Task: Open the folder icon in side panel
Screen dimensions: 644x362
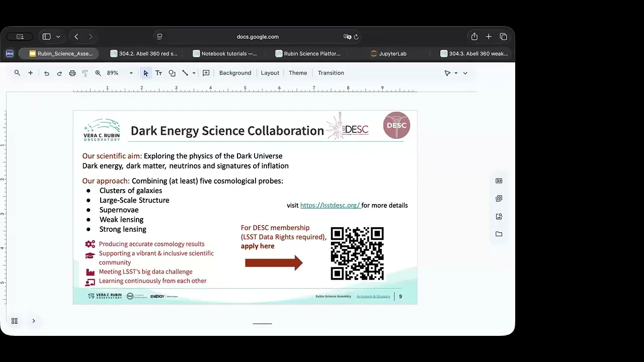Action: (x=499, y=234)
